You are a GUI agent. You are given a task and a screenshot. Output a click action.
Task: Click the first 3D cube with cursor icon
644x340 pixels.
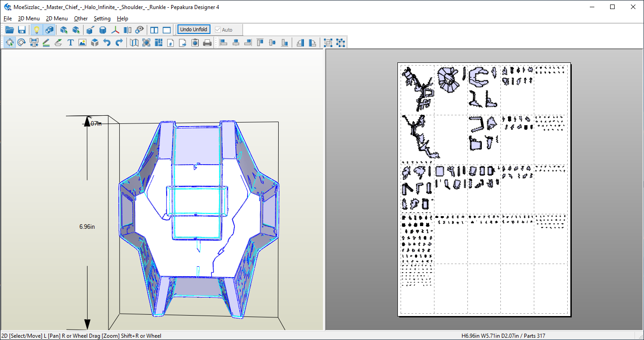coord(64,30)
